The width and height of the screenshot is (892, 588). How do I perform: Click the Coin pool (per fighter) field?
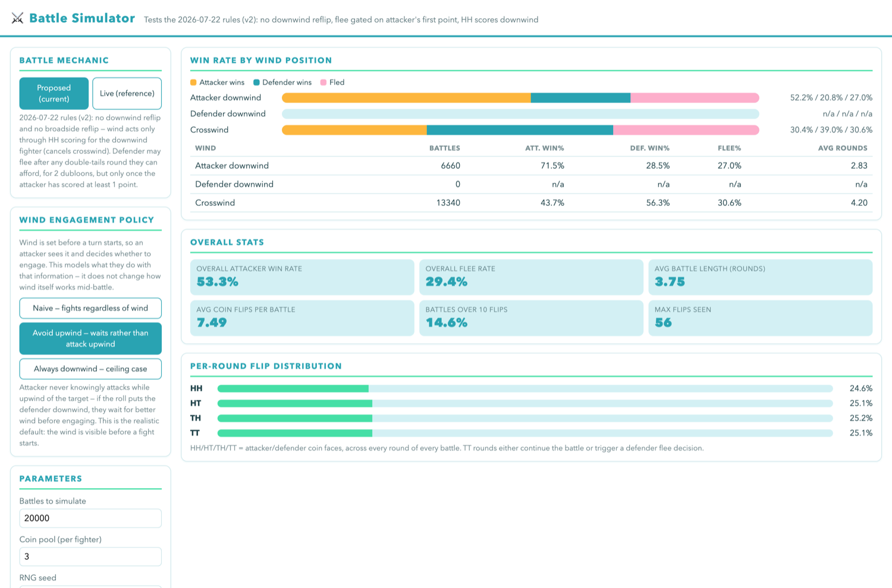pos(90,556)
